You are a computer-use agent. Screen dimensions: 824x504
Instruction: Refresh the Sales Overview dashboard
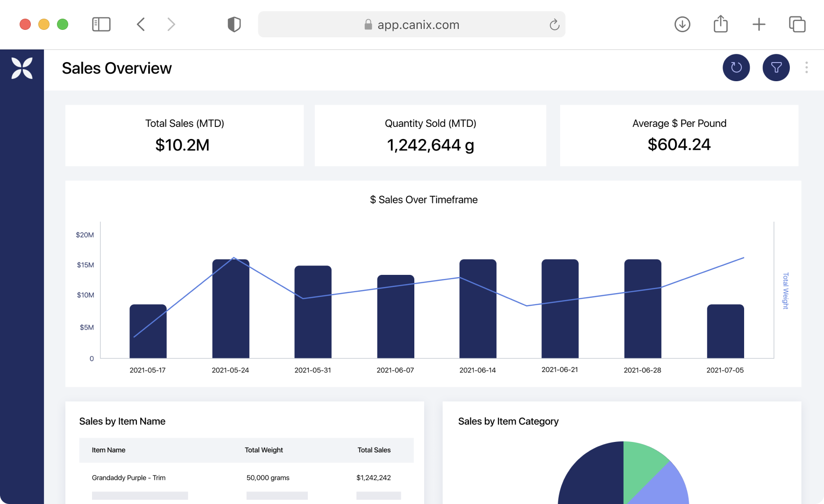point(736,68)
